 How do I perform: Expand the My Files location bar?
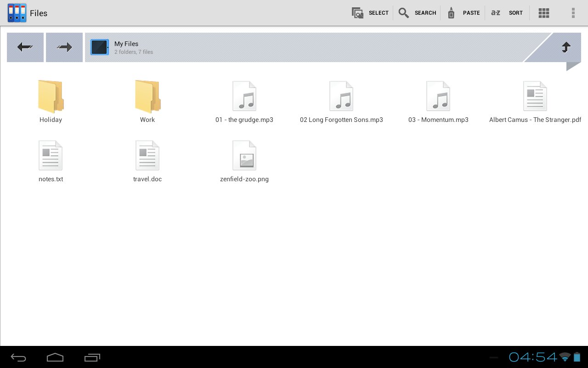pos(303,47)
